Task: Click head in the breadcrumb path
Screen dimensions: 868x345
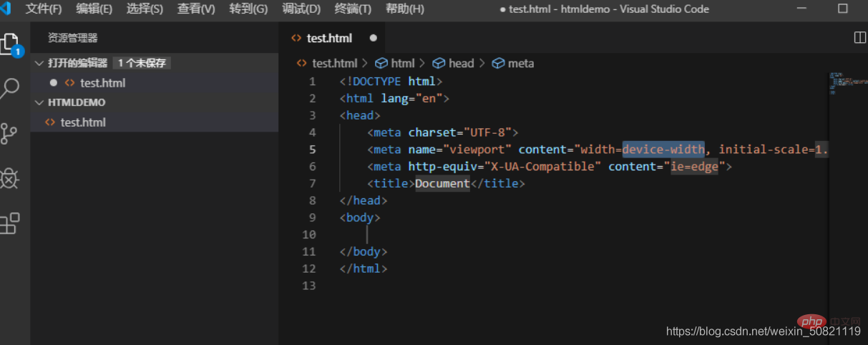Action: 461,63
